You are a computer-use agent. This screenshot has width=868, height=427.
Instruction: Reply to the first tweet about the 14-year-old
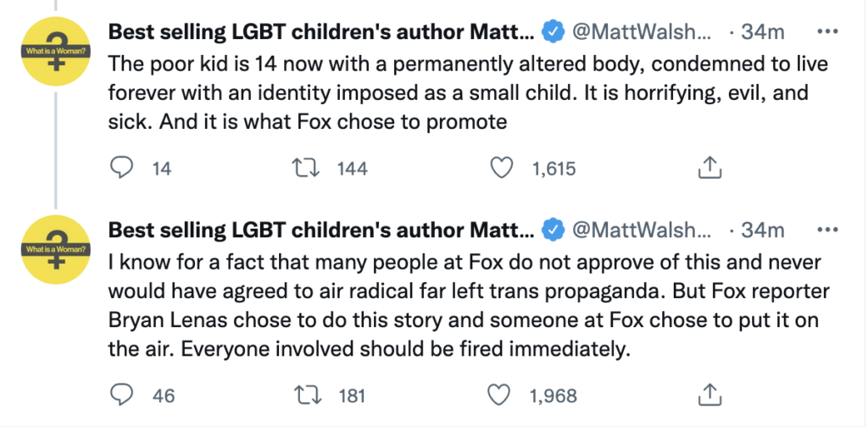pyautogui.click(x=123, y=168)
